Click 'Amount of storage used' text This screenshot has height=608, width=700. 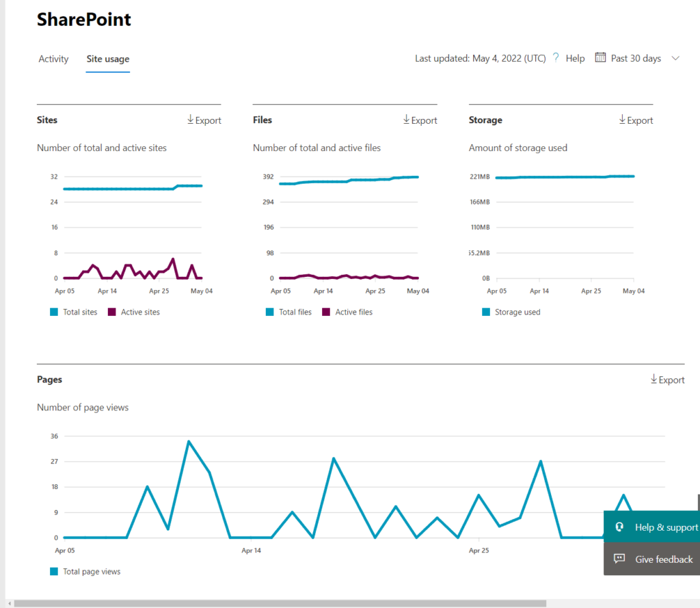tap(518, 148)
